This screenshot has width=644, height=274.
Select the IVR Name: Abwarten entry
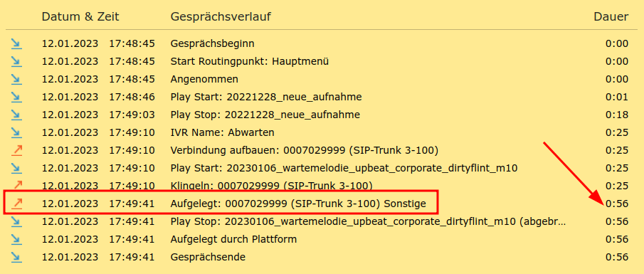222,132
